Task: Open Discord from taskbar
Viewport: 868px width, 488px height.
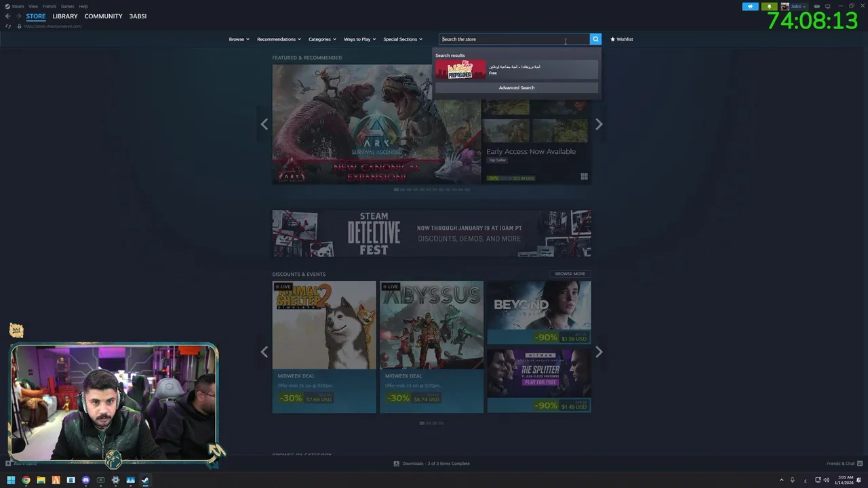Action: point(85,480)
